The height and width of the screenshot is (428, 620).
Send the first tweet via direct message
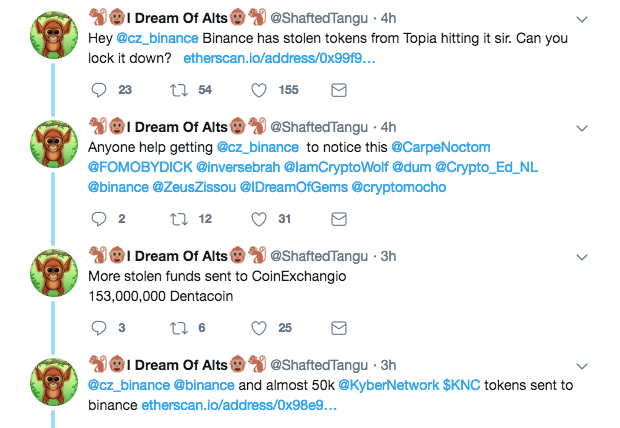(338, 90)
